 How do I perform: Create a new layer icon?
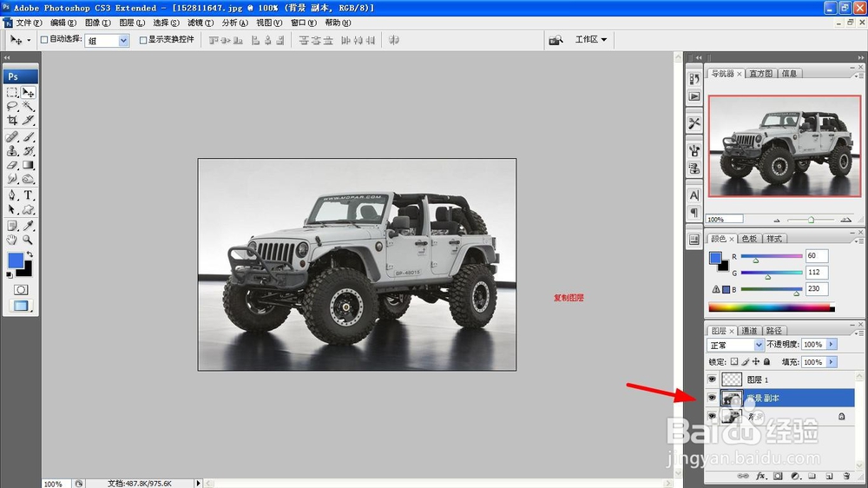click(829, 476)
